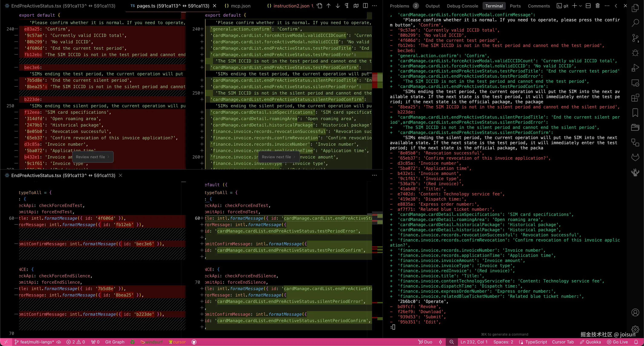Open Spaces: 2 indentation selector
This screenshot has width=644, height=346.
(503, 342)
